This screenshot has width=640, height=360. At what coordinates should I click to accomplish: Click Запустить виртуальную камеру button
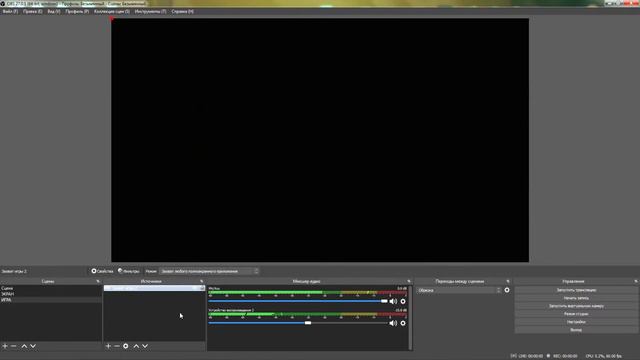(x=576, y=306)
